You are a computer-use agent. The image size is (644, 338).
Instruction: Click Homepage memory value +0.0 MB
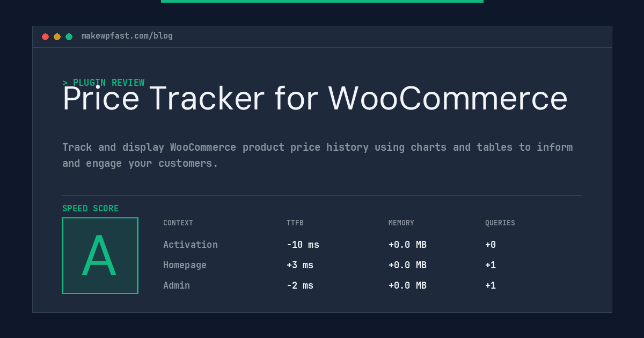point(407,265)
